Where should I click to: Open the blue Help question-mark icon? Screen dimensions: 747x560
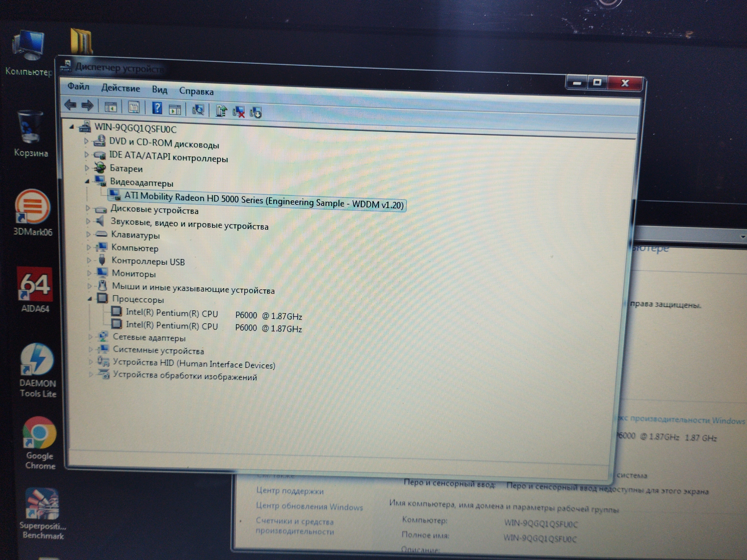click(157, 108)
